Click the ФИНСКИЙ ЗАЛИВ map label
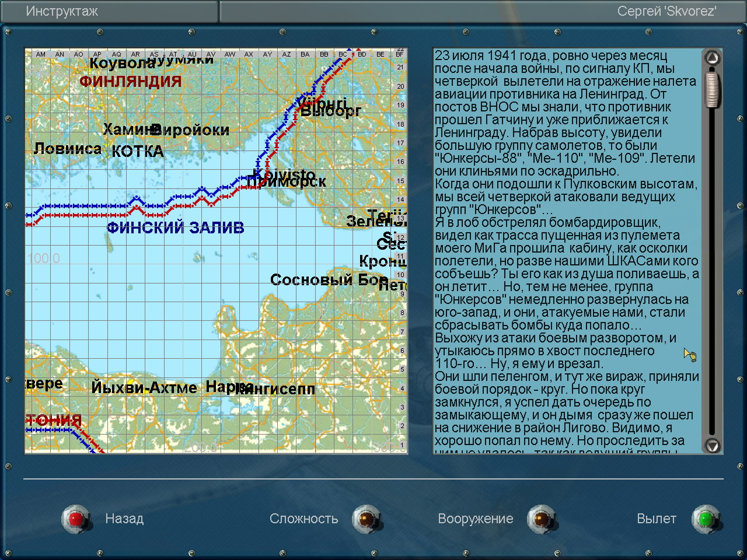 175,228
